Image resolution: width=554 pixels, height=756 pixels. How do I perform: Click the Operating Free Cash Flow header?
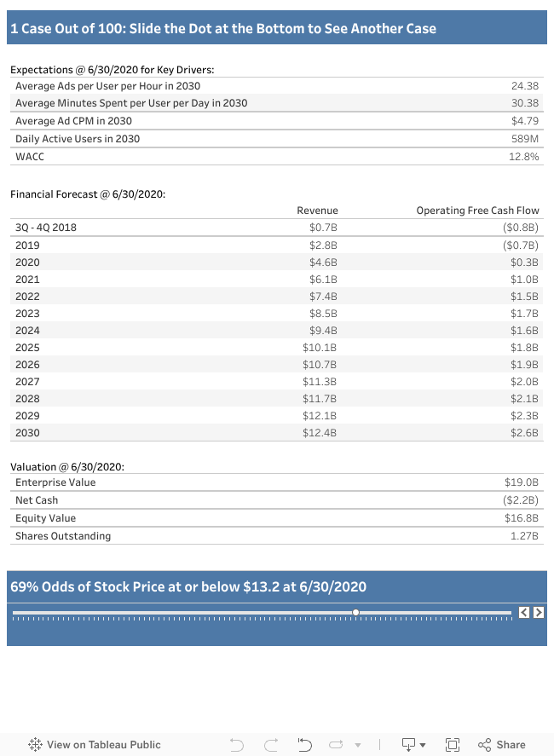click(x=477, y=211)
